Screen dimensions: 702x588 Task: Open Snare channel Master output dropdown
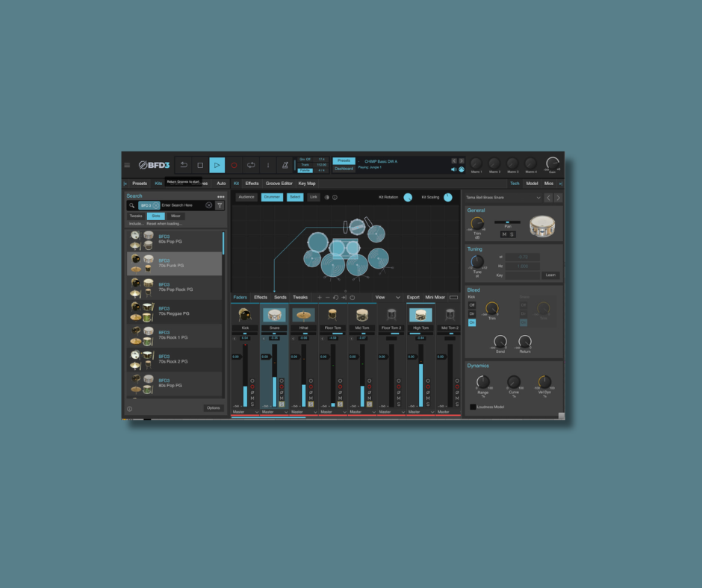click(274, 412)
